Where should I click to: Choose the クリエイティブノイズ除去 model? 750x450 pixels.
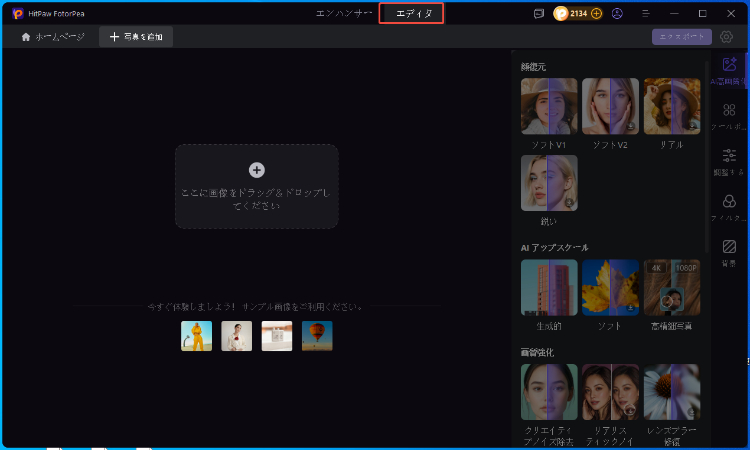click(x=549, y=392)
